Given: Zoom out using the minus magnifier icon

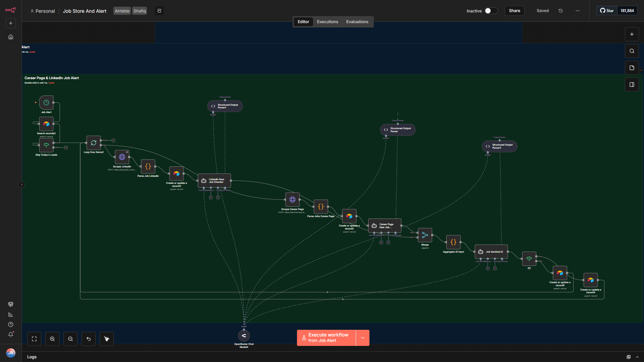Looking at the screenshot, I should pos(70,339).
